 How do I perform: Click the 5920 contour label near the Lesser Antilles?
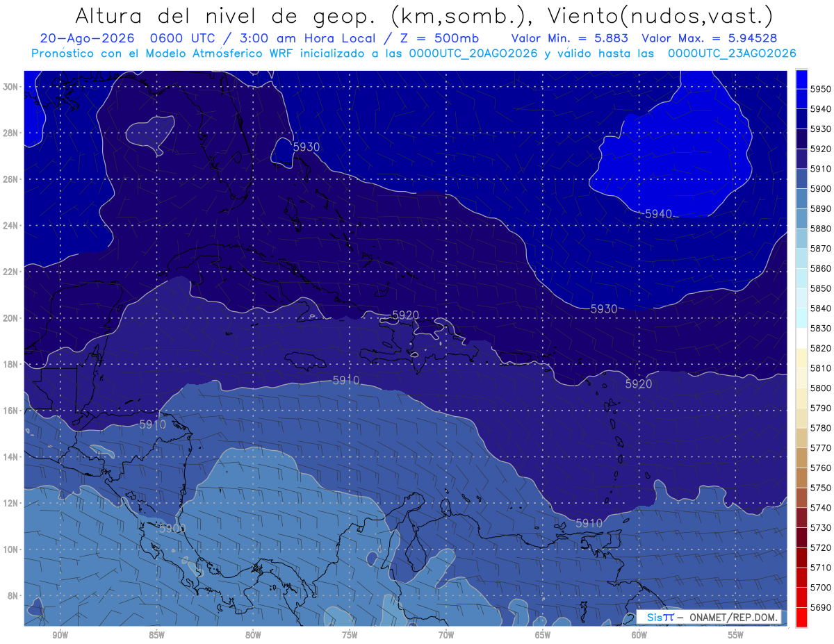point(639,383)
